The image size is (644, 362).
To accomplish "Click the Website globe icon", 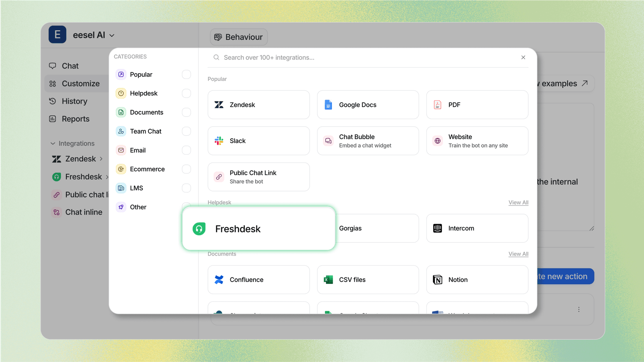I will [437, 141].
